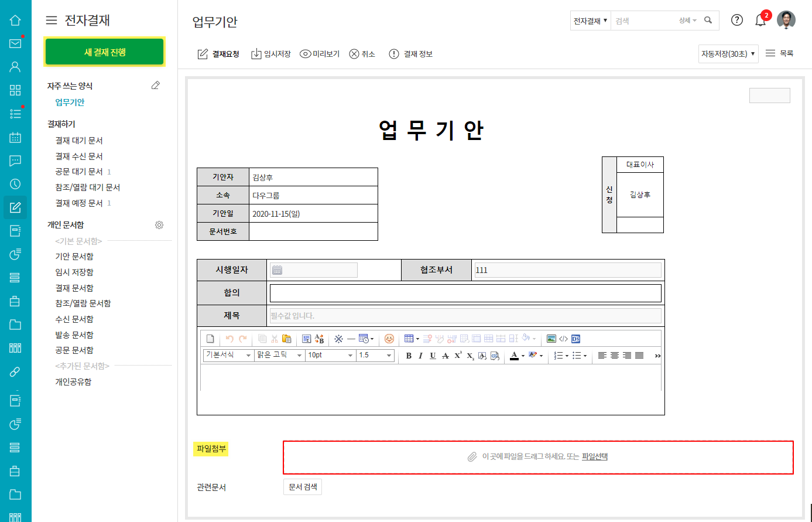812x522 pixels.
Task: Click the 제목 title input field
Action: pos(465,316)
